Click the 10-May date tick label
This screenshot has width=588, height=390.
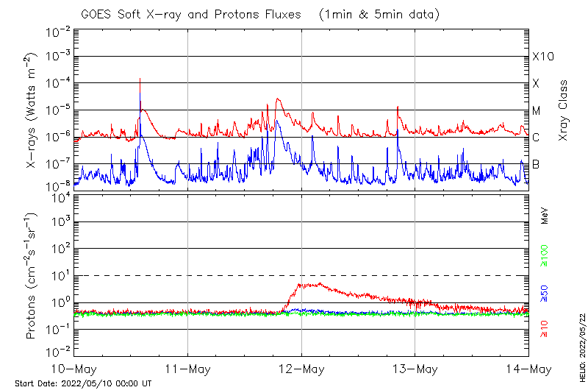tap(74, 369)
